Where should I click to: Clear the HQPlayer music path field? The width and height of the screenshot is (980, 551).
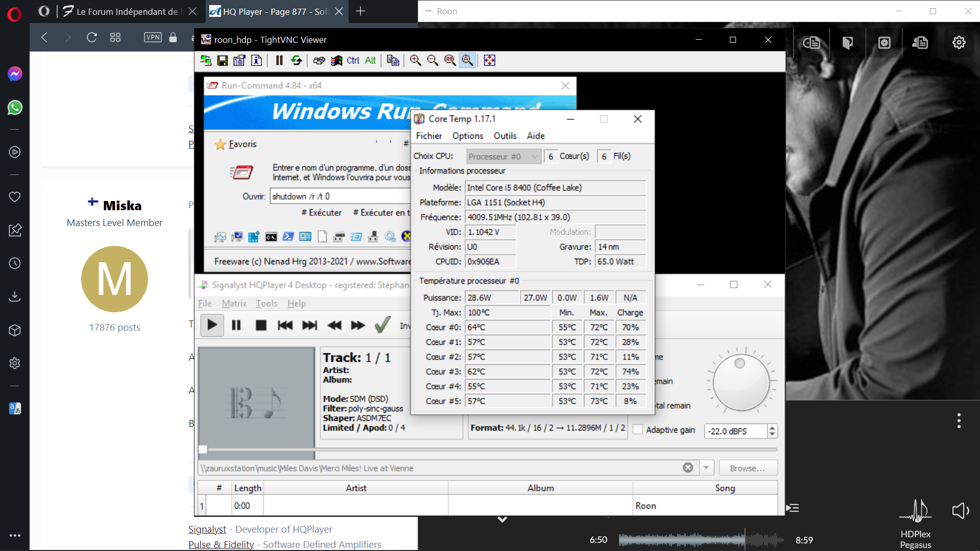688,468
